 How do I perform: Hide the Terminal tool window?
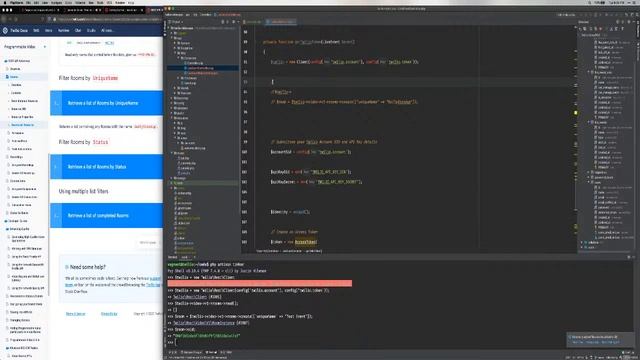633,258
